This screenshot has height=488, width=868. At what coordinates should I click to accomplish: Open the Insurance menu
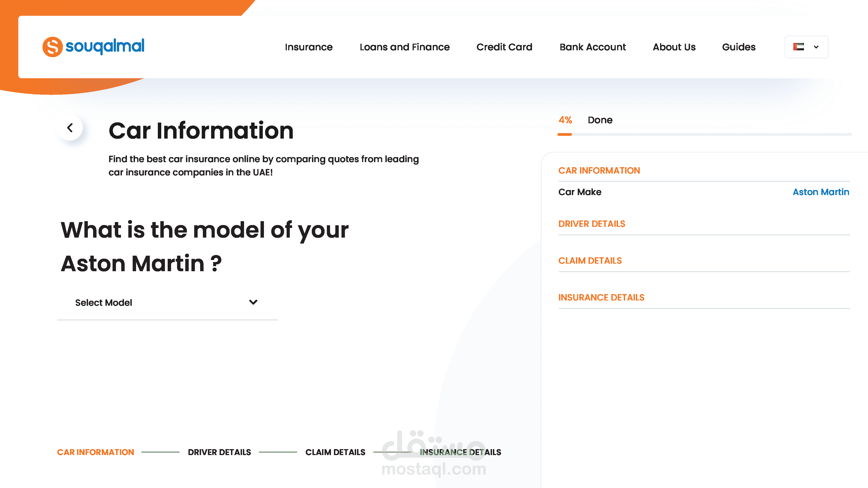(x=309, y=47)
